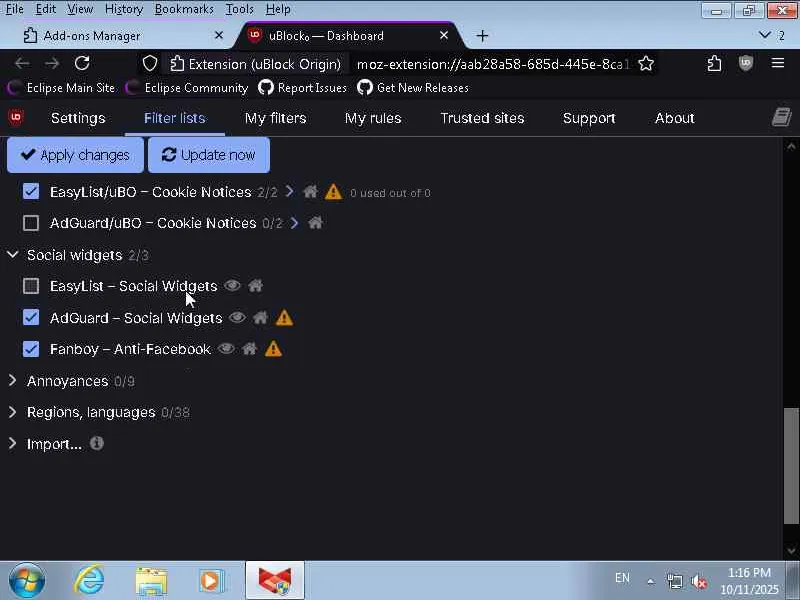Viewport: 800px width, 600px height.
Task: Collapse the Social widgets section
Action: tap(13, 254)
